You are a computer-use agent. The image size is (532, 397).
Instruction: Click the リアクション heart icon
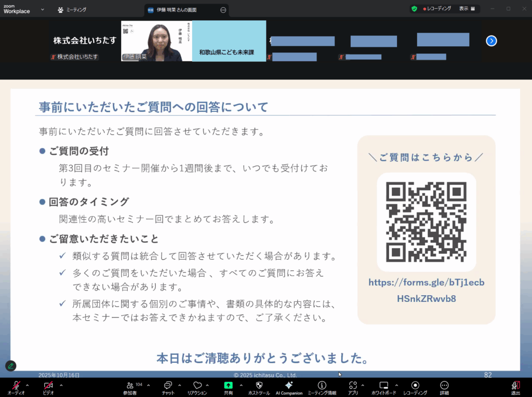[197, 386]
